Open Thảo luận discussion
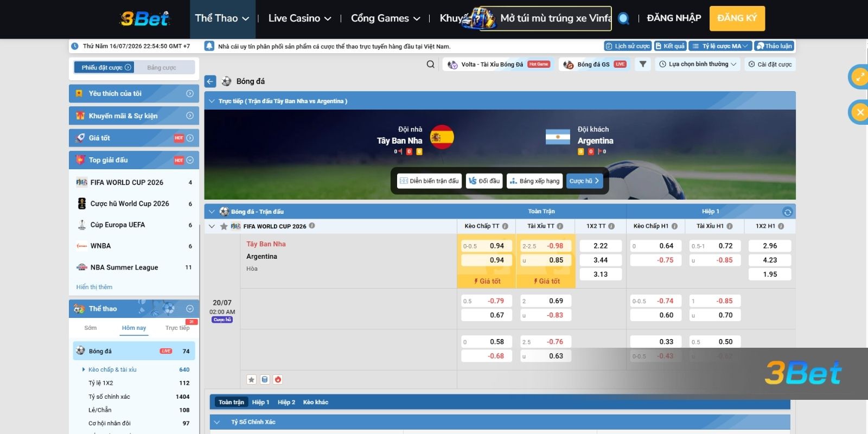The image size is (868, 434). point(774,46)
